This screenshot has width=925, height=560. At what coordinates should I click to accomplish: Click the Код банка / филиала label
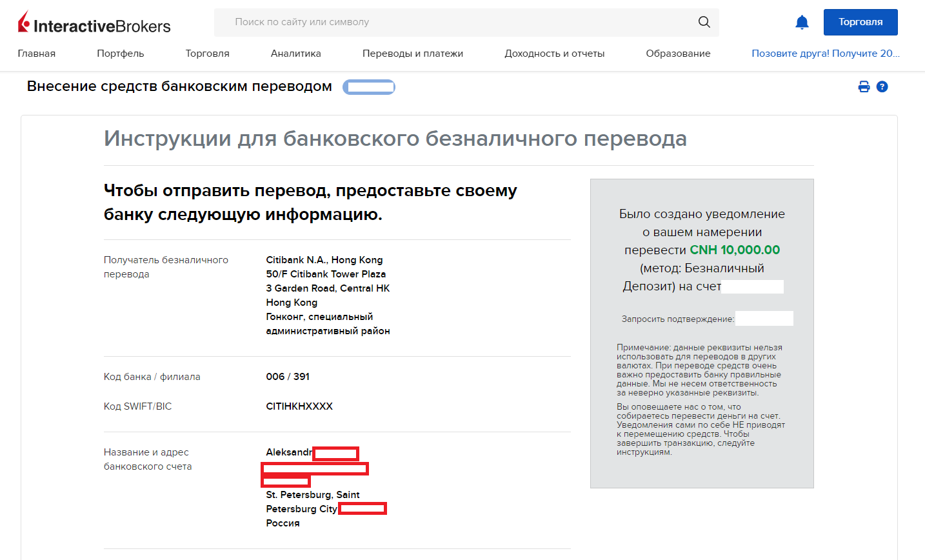pyautogui.click(x=152, y=377)
